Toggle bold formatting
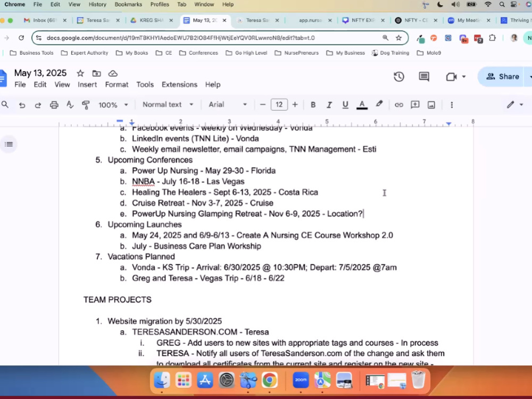Viewport: 532px width, 399px height. [313, 105]
